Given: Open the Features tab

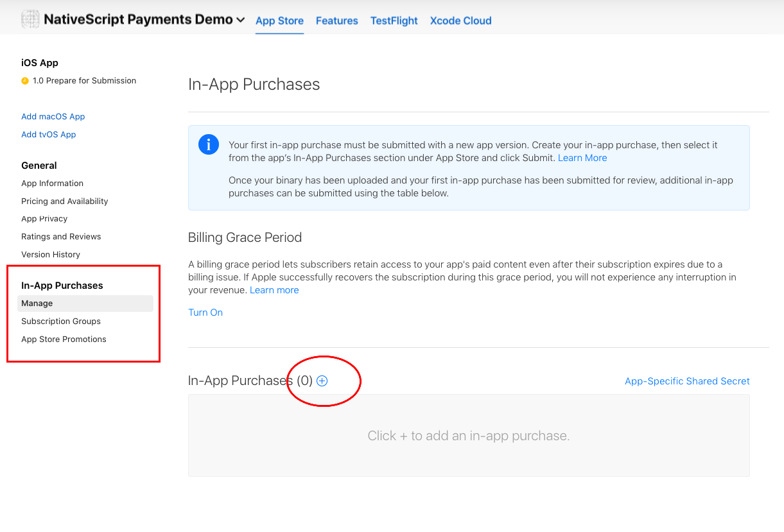Looking at the screenshot, I should coord(337,21).
